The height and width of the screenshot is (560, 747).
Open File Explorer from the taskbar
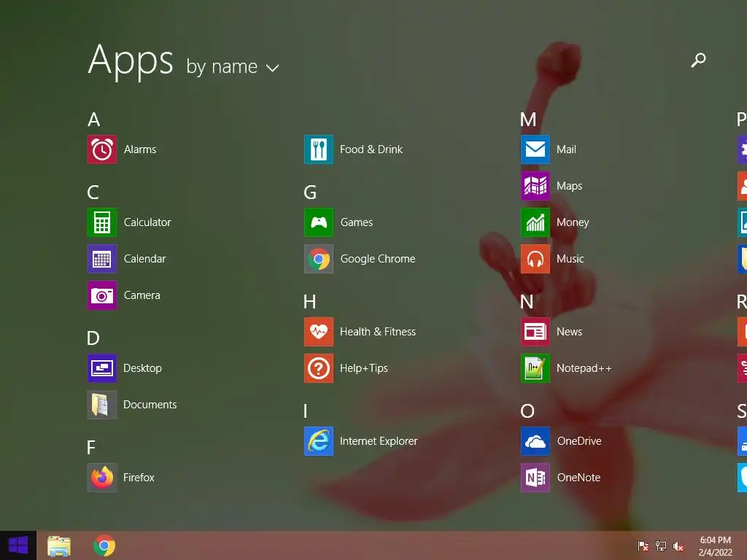pyautogui.click(x=59, y=545)
